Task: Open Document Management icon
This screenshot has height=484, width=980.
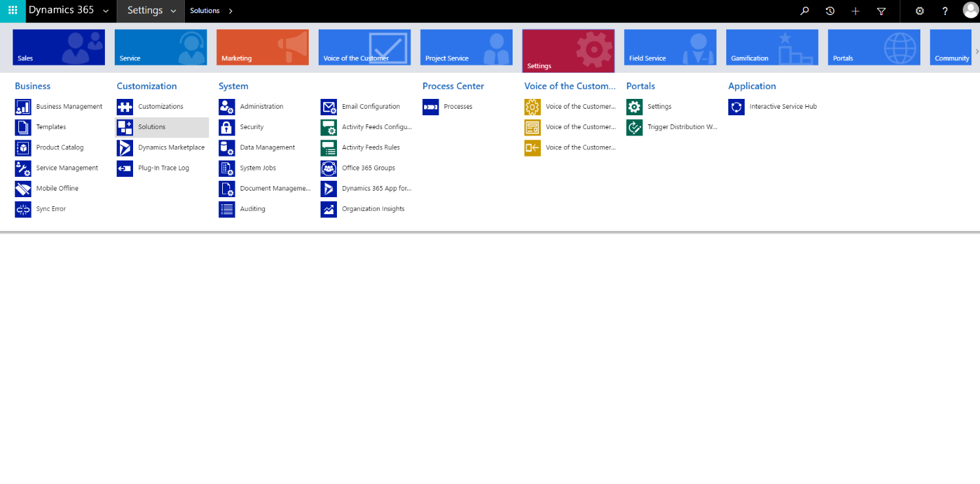Action: 227,189
